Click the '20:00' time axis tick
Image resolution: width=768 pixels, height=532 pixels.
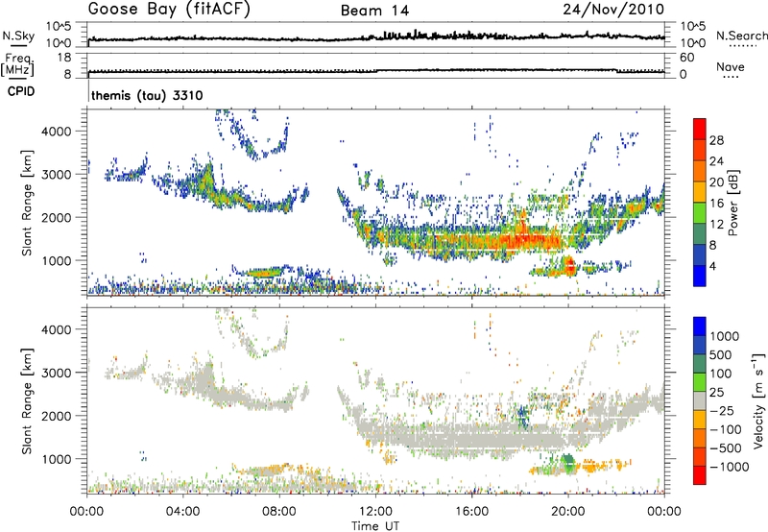tap(568, 512)
